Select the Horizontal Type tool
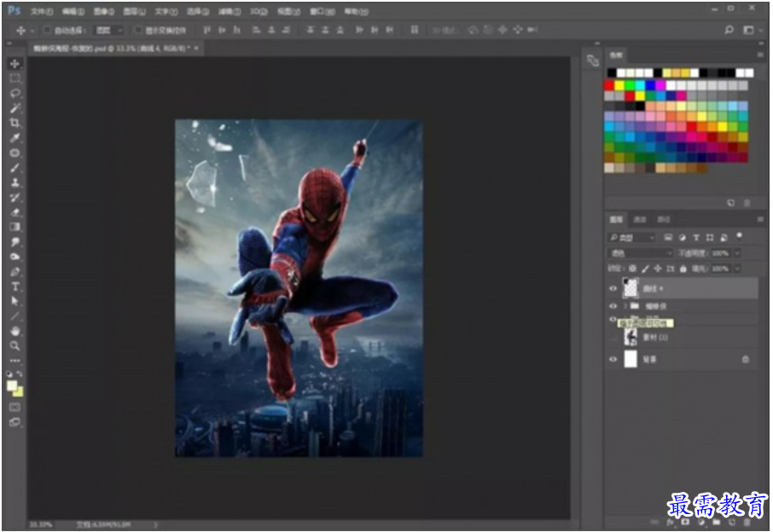773x532 pixels. 15,286
